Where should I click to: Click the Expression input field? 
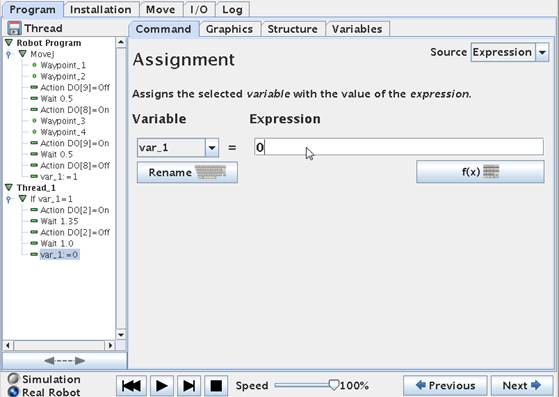point(399,147)
